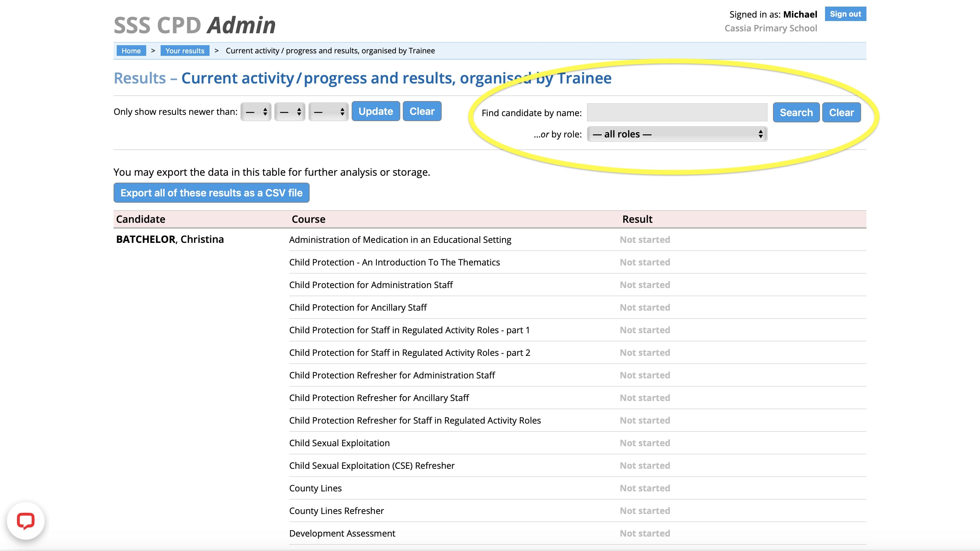Screen dimensions: 980x551
Task: Select County Lines Refresher course
Action: (336, 511)
